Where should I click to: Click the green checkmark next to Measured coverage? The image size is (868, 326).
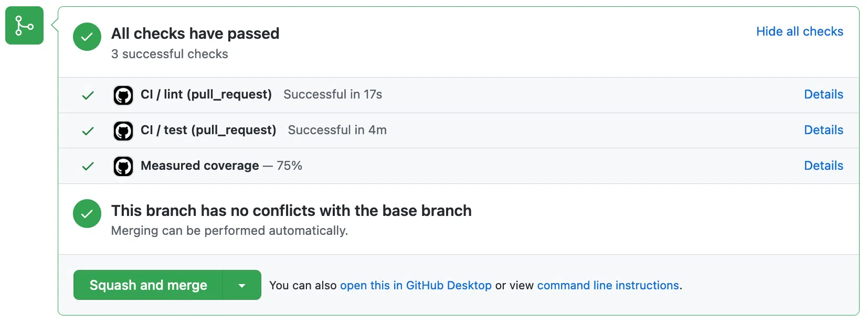click(88, 167)
